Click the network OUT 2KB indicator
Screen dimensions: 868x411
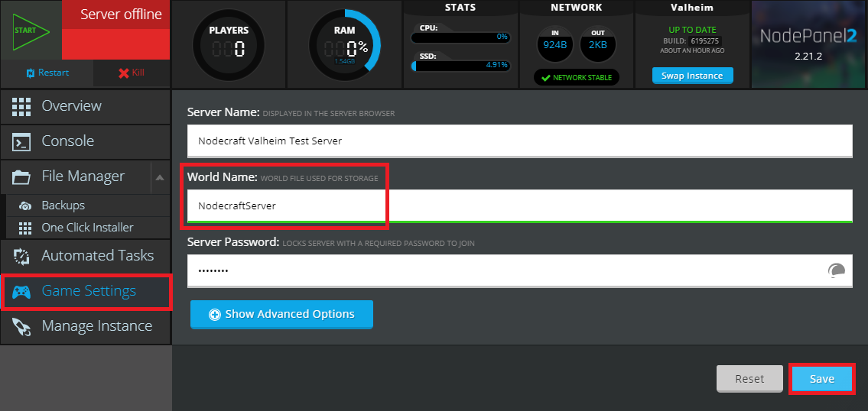[x=598, y=44]
